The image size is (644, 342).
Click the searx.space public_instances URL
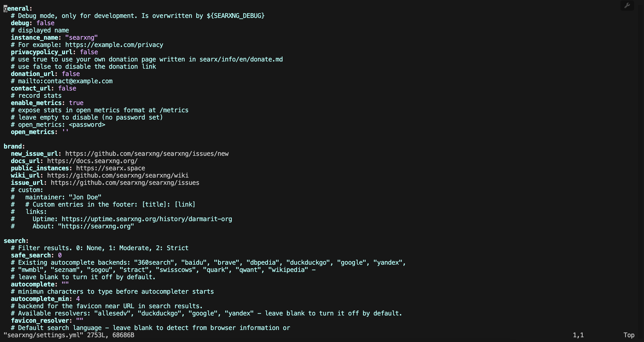pos(111,168)
